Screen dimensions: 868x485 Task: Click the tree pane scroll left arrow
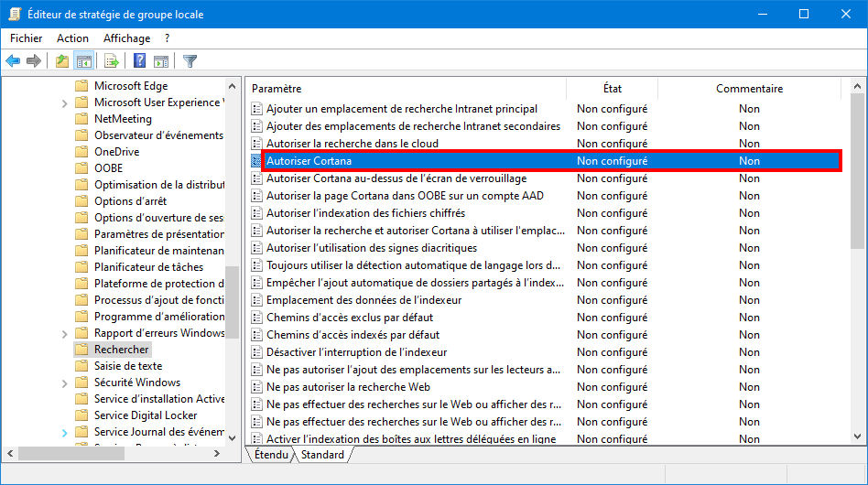pyautogui.click(x=10, y=454)
